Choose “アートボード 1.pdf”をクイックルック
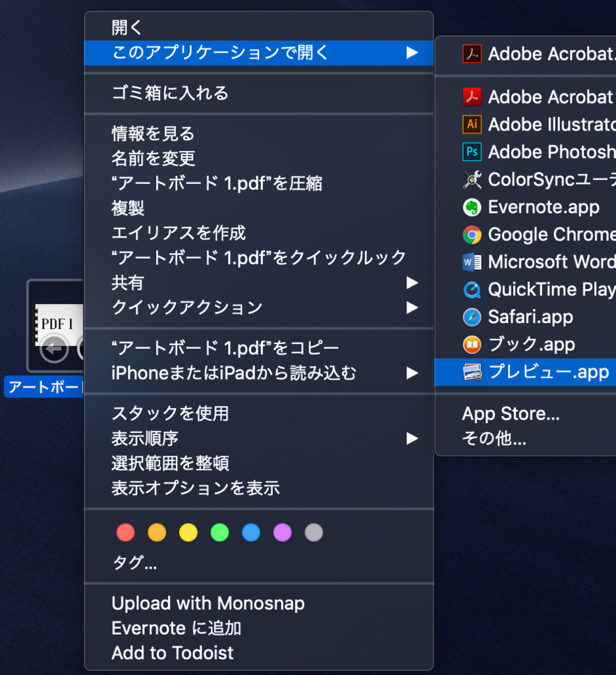Screen dimensions: 616x675 click(259, 258)
